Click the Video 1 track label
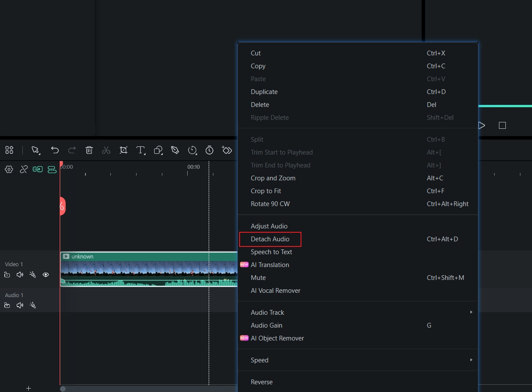 14,264
